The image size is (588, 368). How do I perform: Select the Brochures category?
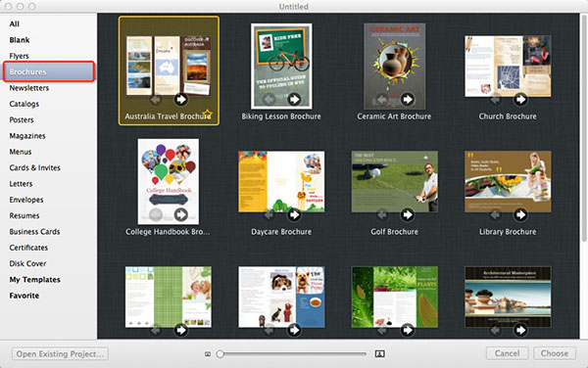(x=49, y=71)
